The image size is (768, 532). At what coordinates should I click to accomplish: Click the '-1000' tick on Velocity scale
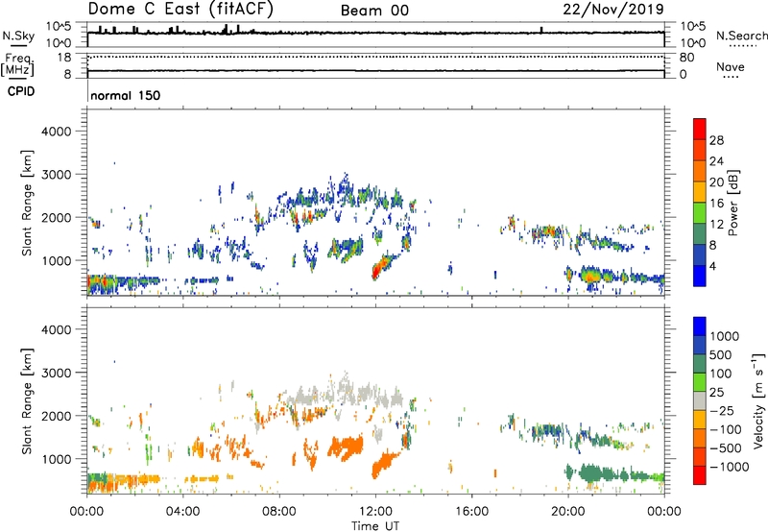point(729,467)
